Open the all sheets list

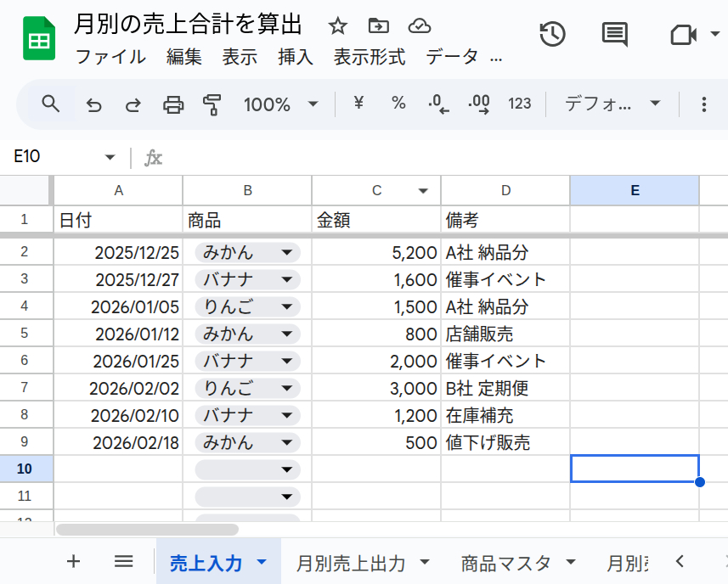click(123, 561)
